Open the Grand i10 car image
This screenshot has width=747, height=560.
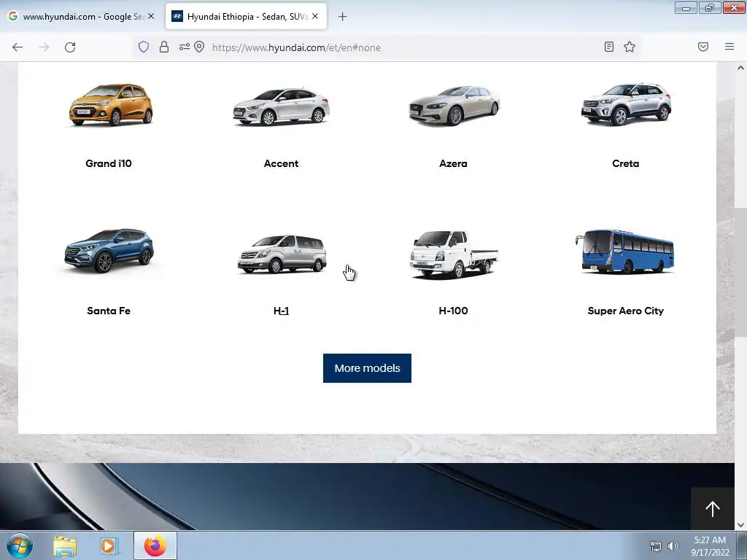111,105
